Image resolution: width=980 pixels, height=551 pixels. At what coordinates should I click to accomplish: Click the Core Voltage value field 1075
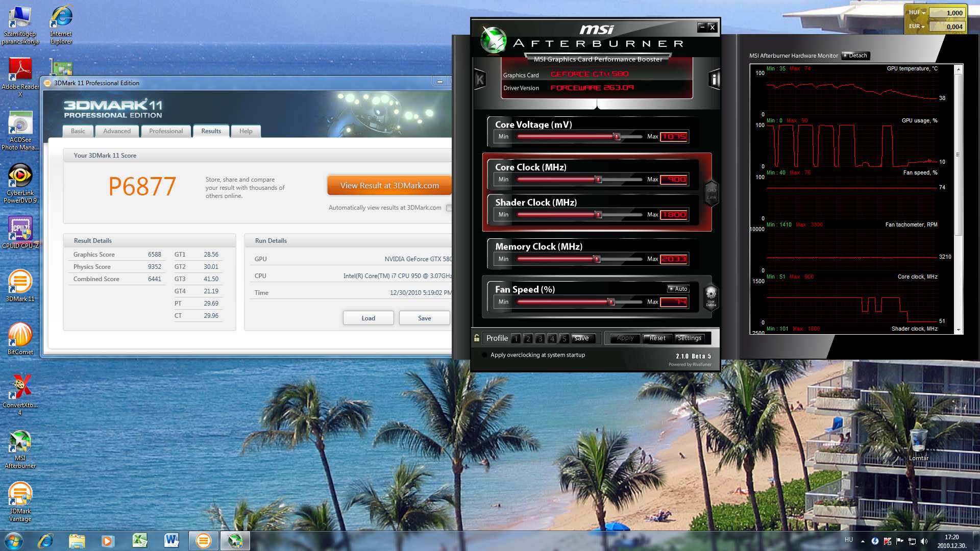674,137
